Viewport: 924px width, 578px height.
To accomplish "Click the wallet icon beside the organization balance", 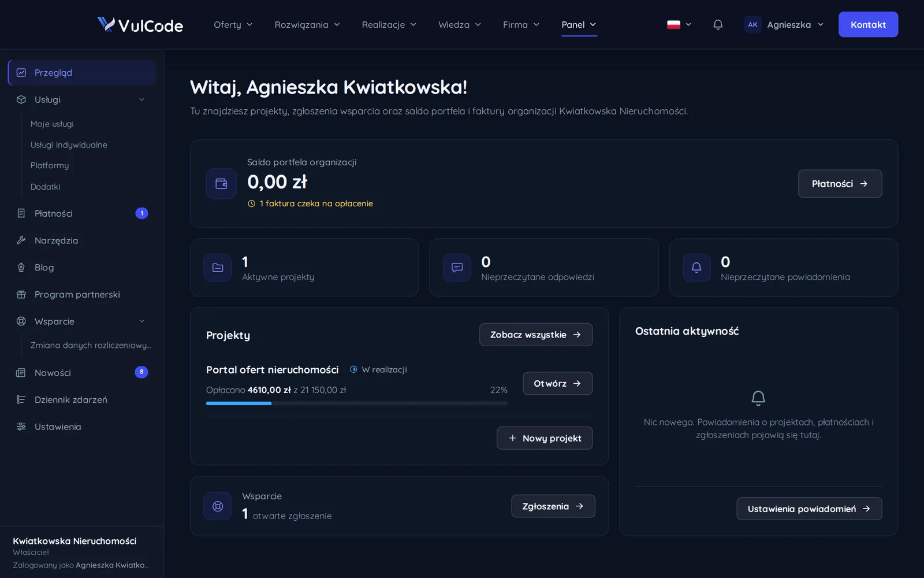I will [x=221, y=184].
